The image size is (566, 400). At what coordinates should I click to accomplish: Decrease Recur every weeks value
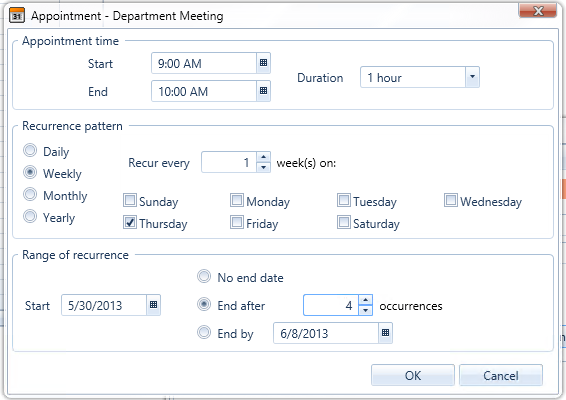(264, 167)
